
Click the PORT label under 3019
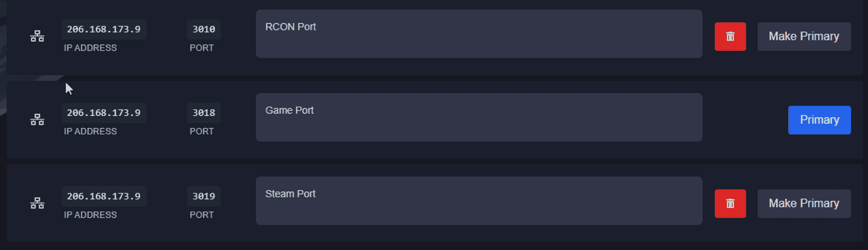click(201, 215)
